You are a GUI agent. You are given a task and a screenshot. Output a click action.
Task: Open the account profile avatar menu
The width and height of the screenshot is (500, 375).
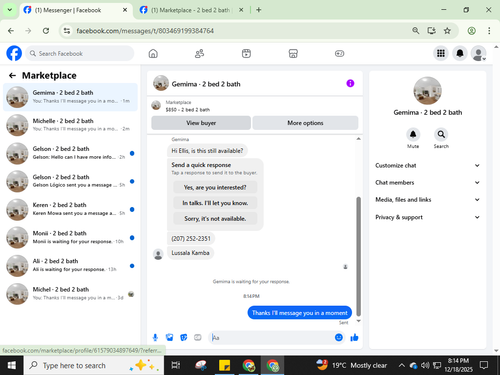click(478, 53)
